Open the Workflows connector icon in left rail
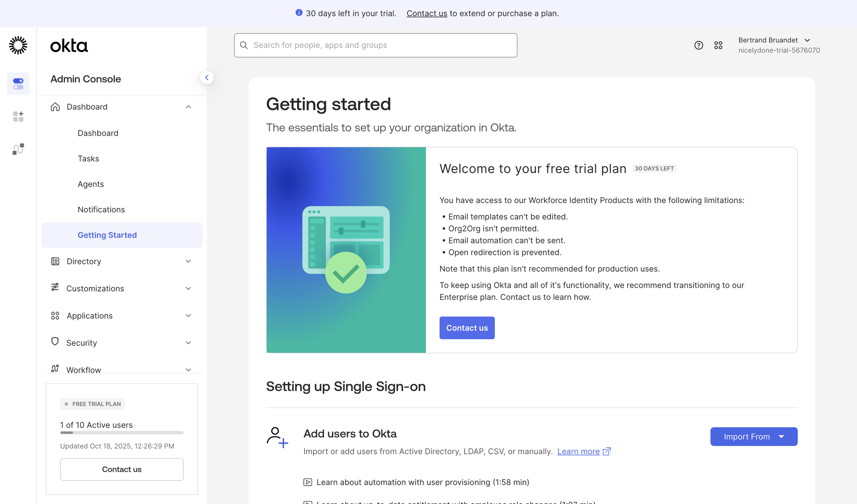857x504 pixels. pos(18,149)
